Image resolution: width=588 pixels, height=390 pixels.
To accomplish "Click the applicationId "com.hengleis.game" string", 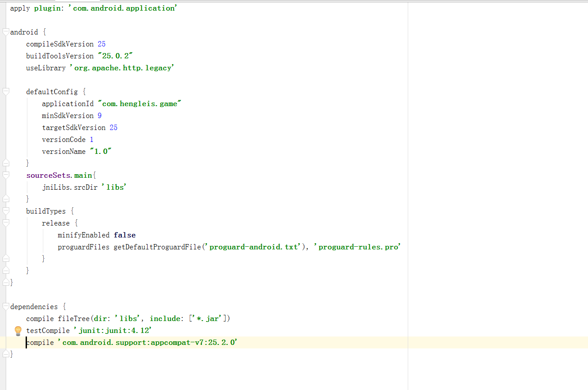I will pos(140,104).
